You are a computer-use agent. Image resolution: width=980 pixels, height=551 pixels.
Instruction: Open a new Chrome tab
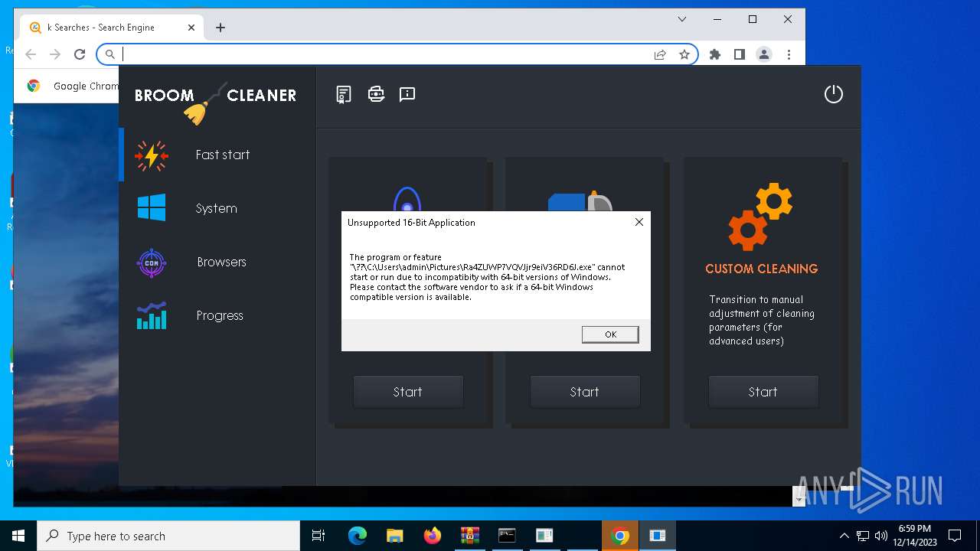coord(220,28)
